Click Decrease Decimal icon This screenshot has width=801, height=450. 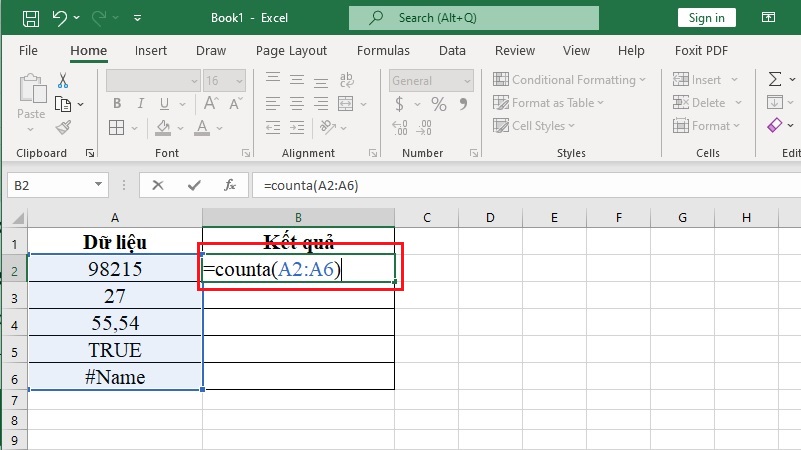tap(424, 127)
